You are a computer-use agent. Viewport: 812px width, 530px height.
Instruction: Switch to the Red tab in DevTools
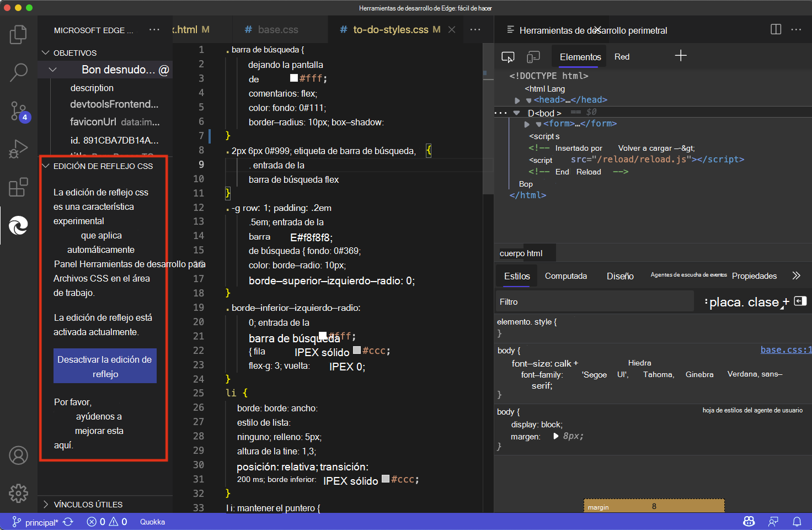[x=622, y=56]
